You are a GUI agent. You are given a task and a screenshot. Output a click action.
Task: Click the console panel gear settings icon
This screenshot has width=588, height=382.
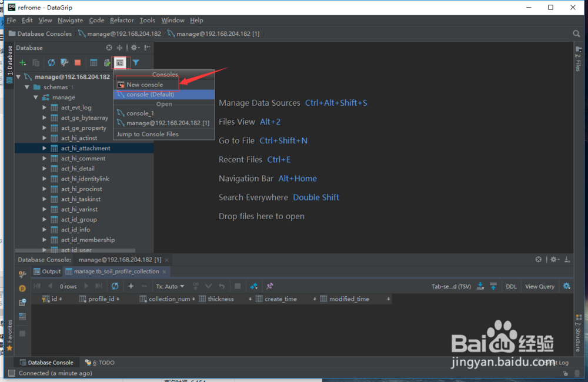(x=554, y=259)
